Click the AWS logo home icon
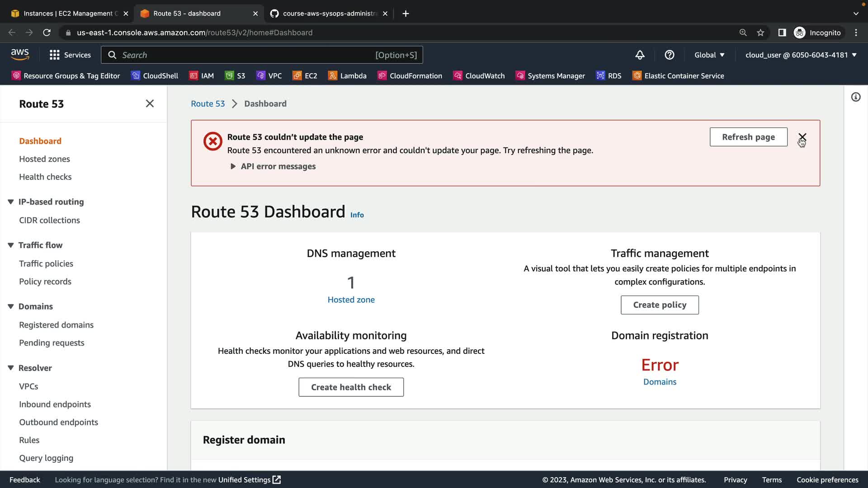868x488 pixels. (x=20, y=55)
